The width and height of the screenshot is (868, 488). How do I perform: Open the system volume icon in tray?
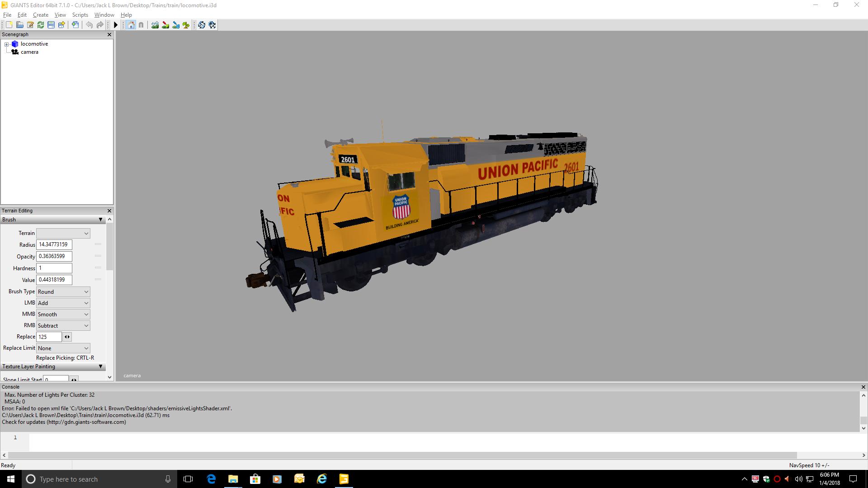(798, 479)
